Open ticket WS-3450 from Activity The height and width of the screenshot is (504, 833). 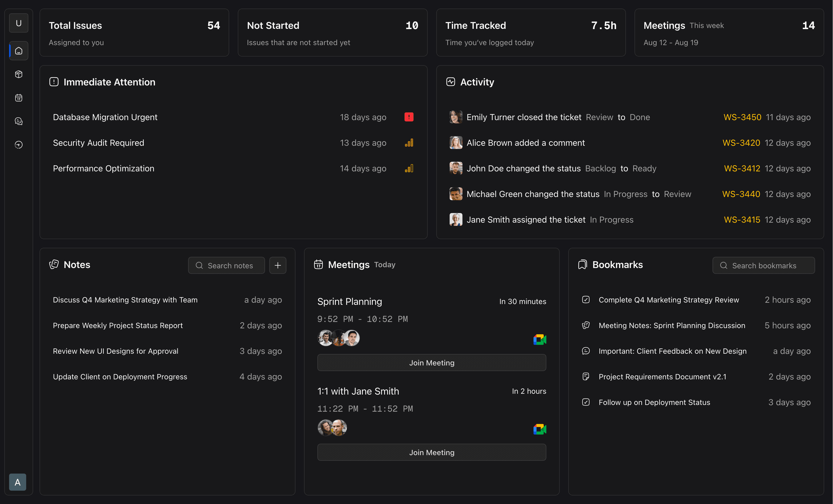point(742,117)
